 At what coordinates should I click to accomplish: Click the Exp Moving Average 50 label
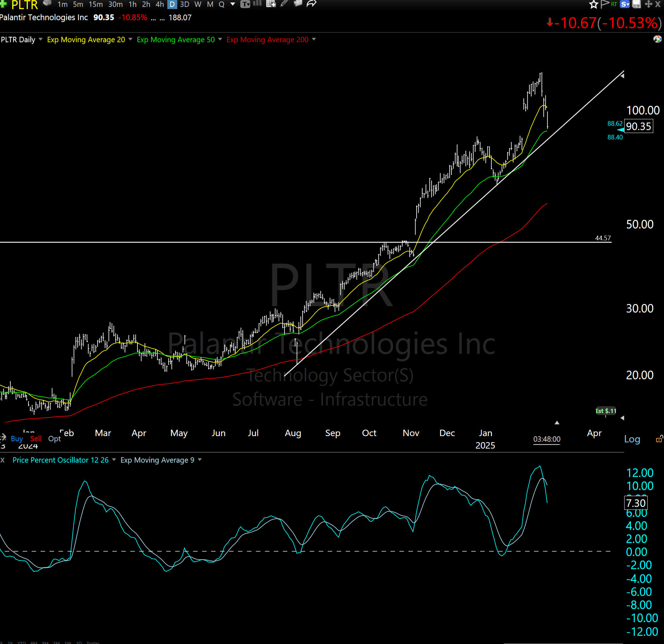[176, 40]
